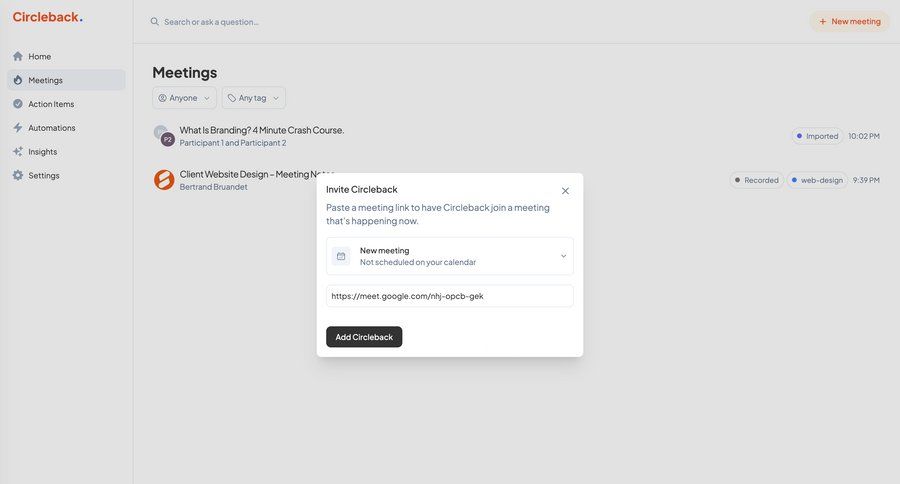Click the Automations lightning bolt icon
Screen dimensions: 900x484
18,127
